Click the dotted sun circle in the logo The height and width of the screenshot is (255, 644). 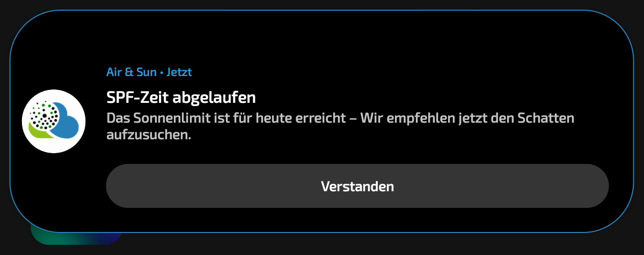pos(43,115)
